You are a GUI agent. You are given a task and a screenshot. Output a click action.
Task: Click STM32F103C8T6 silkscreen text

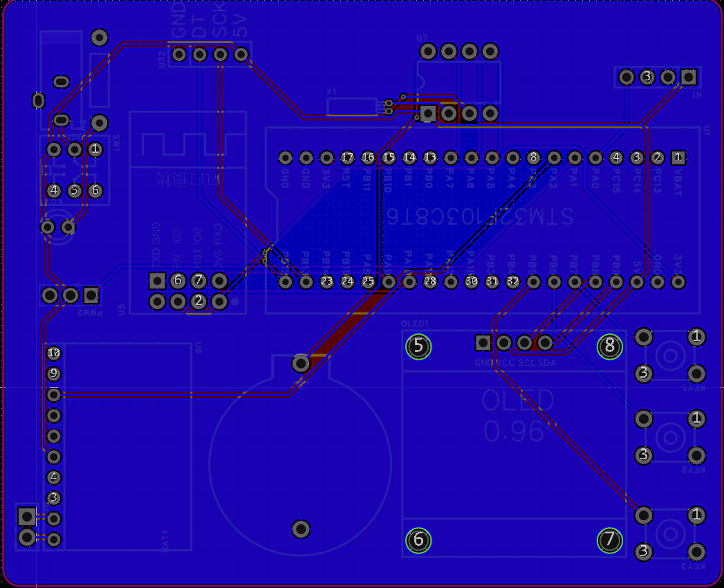[x=480, y=216]
